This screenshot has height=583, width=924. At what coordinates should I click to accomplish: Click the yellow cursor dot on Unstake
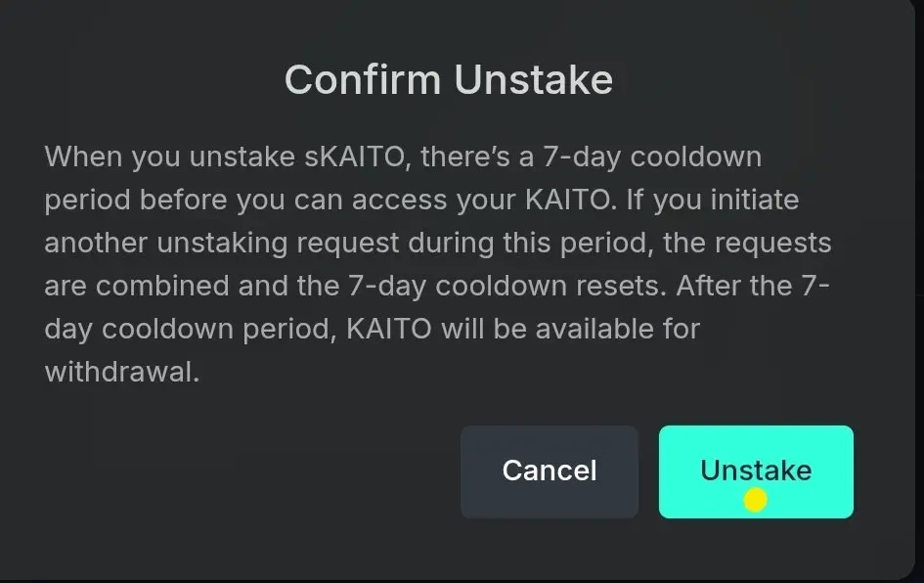tap(755, 500)
